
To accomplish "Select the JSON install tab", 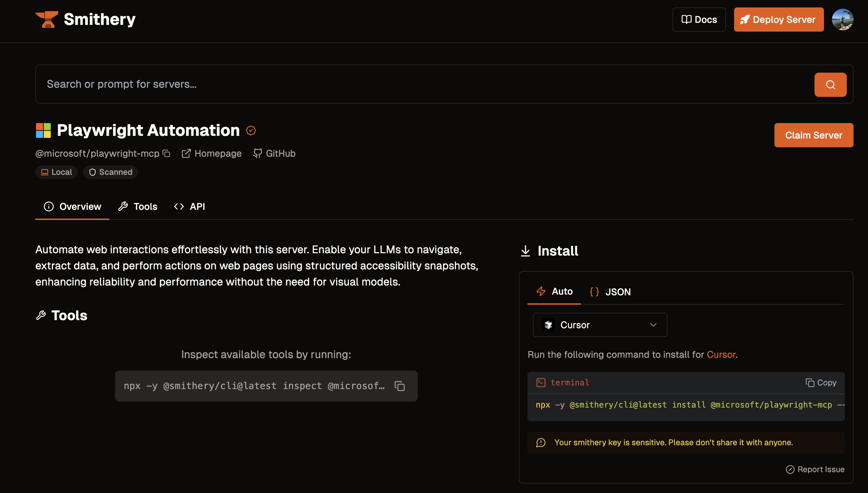I will (x=610, y=292).
